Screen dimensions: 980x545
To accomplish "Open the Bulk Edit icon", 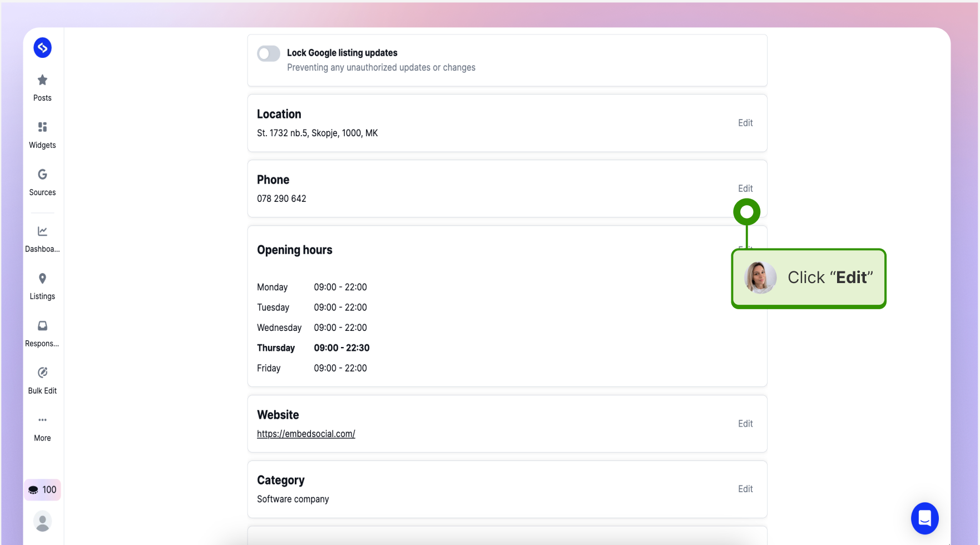I will click(x=42, y=373).
